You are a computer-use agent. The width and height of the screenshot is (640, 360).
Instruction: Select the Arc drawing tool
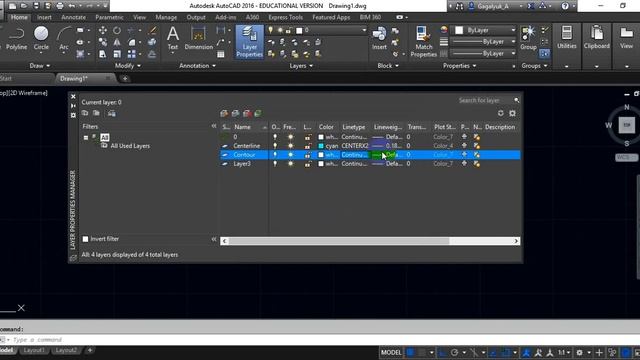[64, 38]
